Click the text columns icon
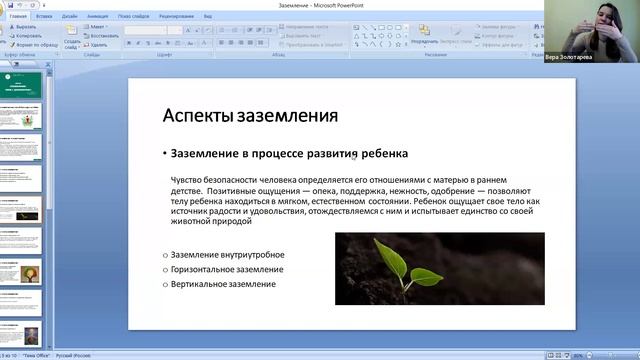 click(x=260, y=42)
